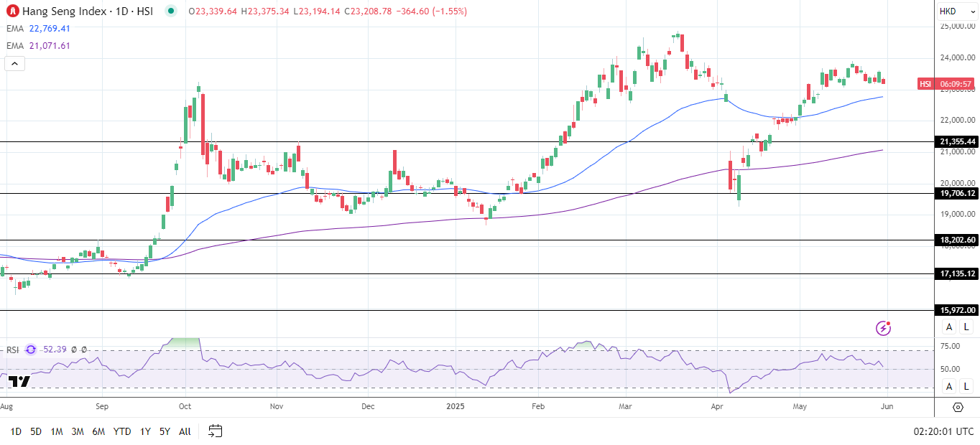Click the 25,000.00 axis value
Viewport: 980px width, 445px height.
[x=958, y=27]
